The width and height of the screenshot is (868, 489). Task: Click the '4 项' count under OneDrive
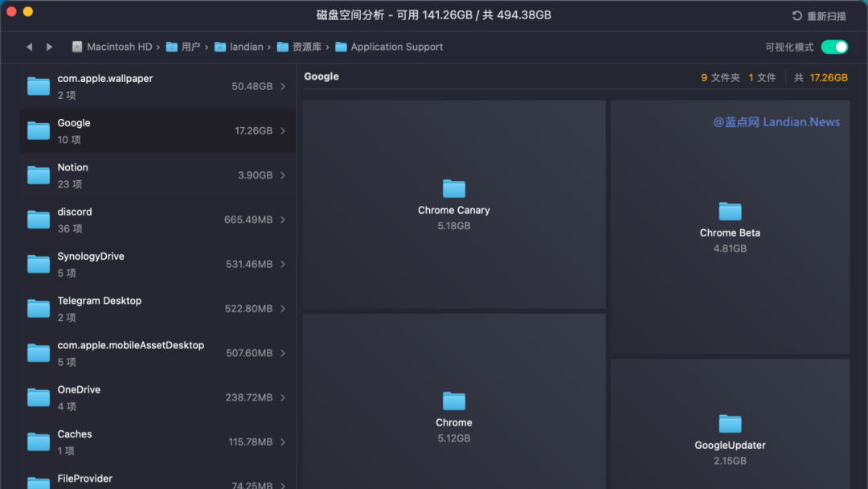tap(67, 406)
